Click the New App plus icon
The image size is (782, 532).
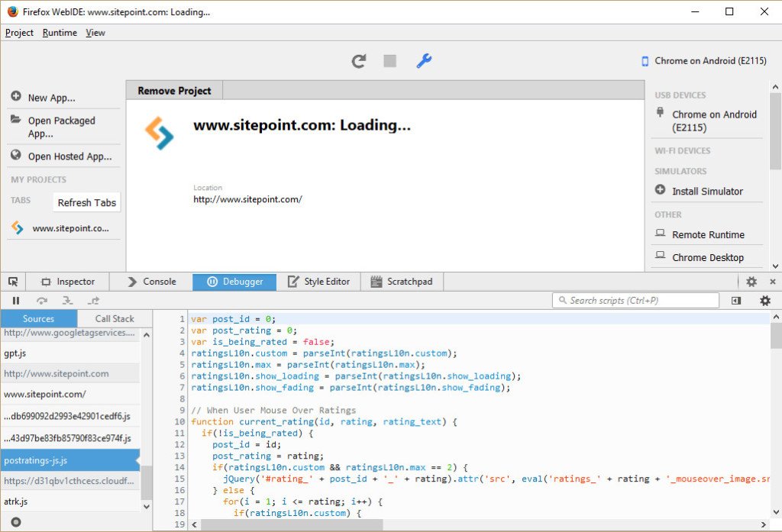click(16, 95)
